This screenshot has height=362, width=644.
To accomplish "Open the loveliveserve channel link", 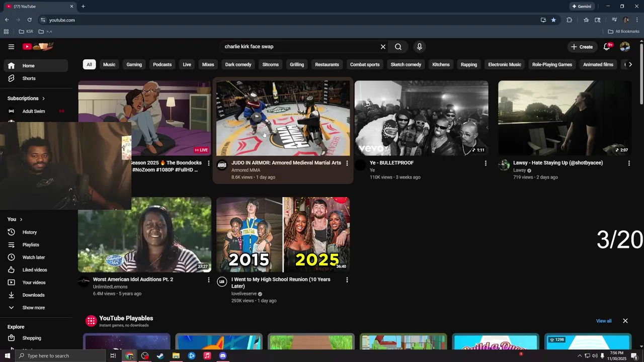I will click(244, 294).
